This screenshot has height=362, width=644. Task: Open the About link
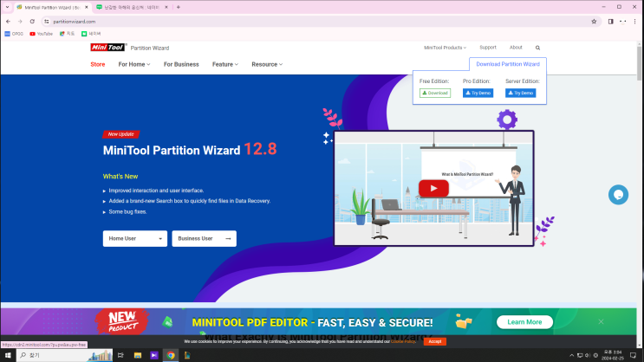pyautogui.click(x=516, y=48)
